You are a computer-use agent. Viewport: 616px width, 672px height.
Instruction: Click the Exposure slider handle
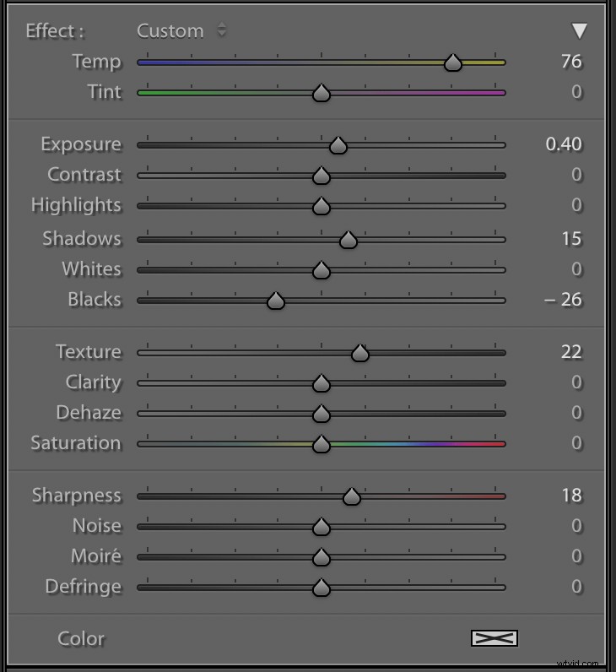338,145
